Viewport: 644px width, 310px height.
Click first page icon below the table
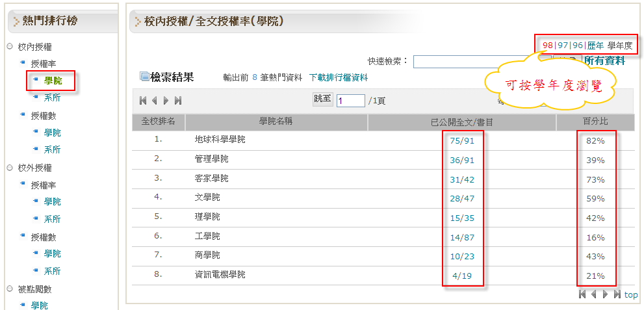click(583, 294)
